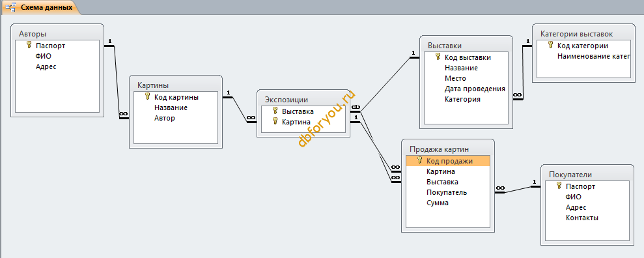Select the relationship line between Продажа картин and Покупатели

pyautogui.click(x=518, y=190)
